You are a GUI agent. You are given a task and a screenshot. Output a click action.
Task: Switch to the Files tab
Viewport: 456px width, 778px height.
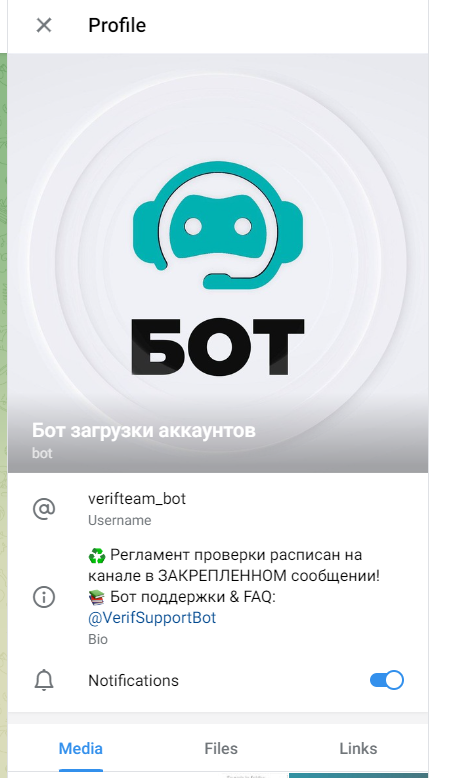pos(221,748)
